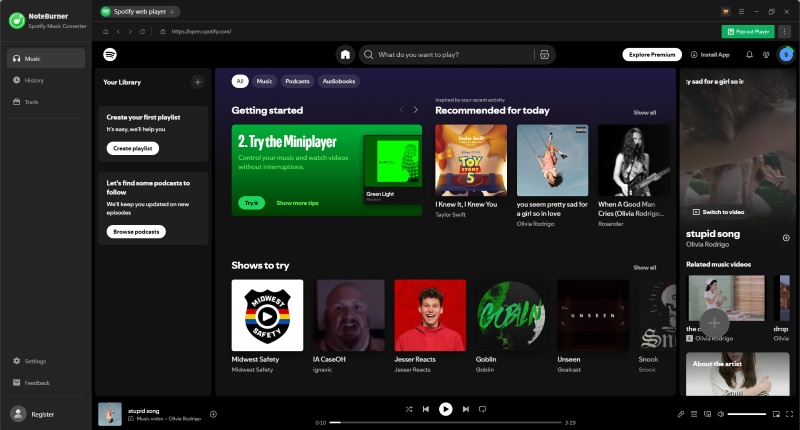Click the play button
Viewport: 800px width, 430px height.
click(x=445, y=409)
